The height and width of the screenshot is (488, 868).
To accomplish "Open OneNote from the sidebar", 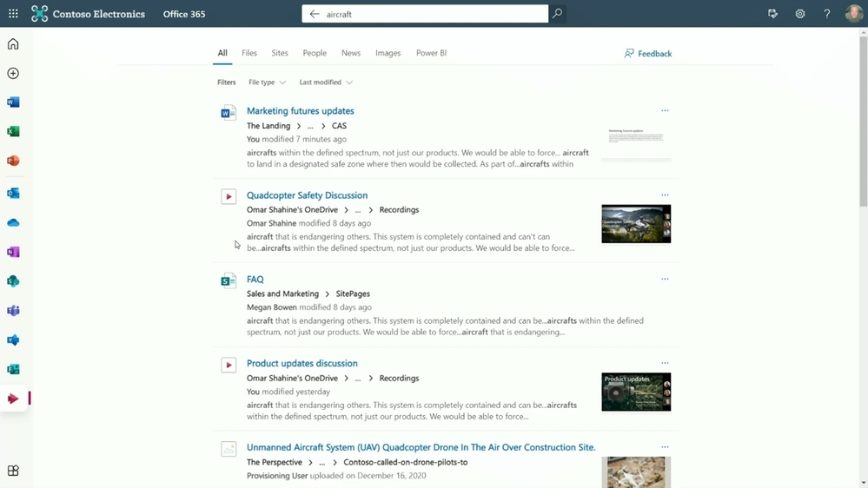I will pos(13,253).
